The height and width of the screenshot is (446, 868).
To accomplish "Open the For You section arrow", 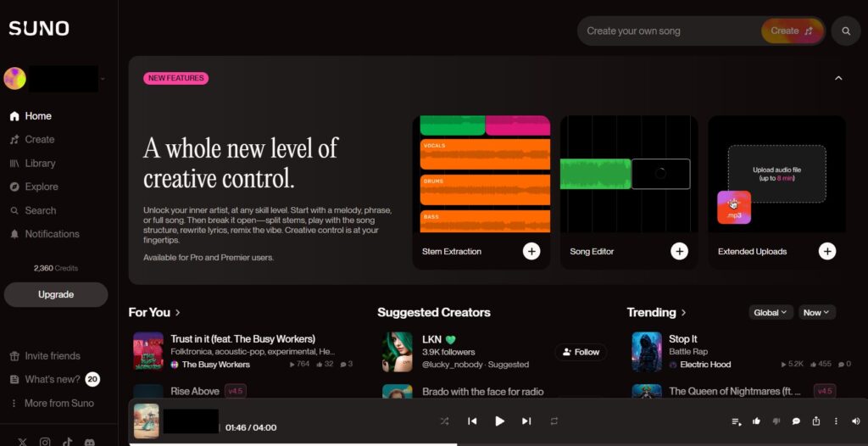I will point(178,313).
